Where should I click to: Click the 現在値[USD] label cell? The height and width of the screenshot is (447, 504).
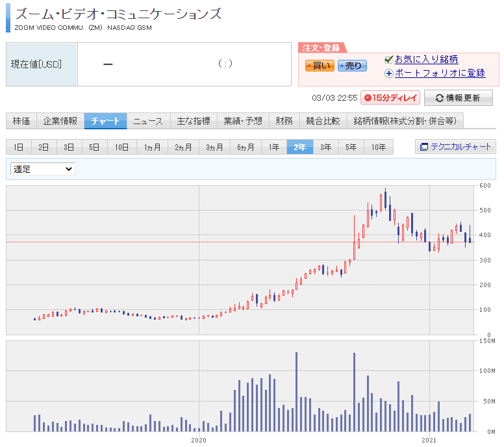[42, 64]
